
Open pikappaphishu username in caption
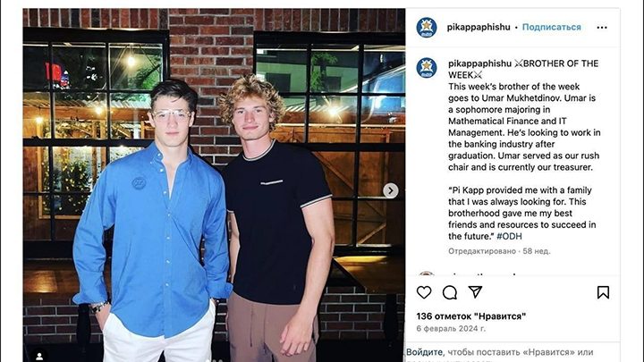click(x=479, y=63)
